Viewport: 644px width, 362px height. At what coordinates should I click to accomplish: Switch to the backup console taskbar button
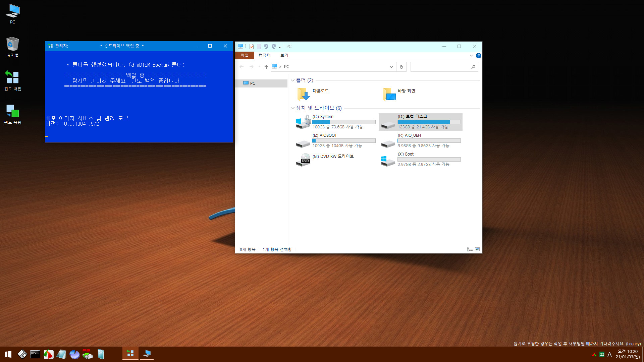130,354
